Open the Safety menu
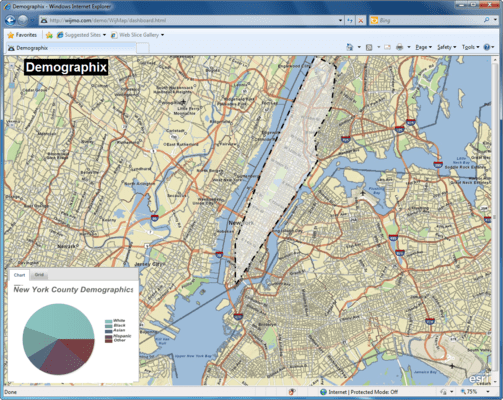Image resolution: width=503 pixels, height=400 pixels. click(447, 47)
